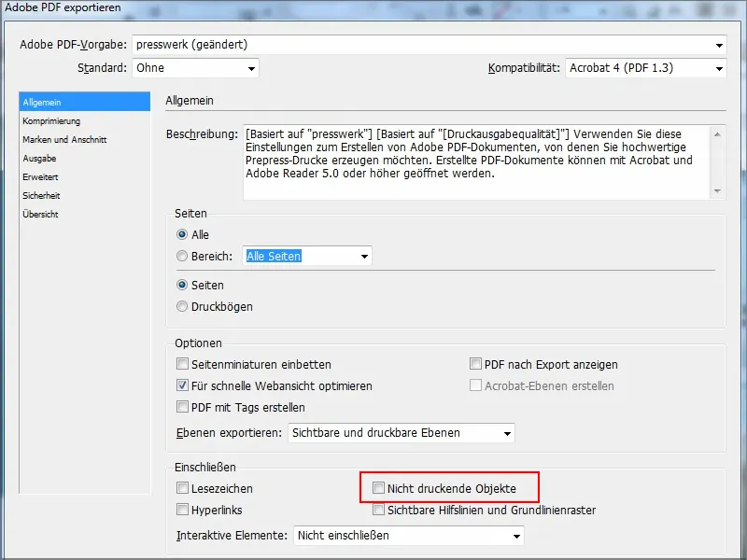Open the Adobe PDF-Vorgabe preset dropdown
The height and width of the screenshot is (560, 747).
(430, 45)
